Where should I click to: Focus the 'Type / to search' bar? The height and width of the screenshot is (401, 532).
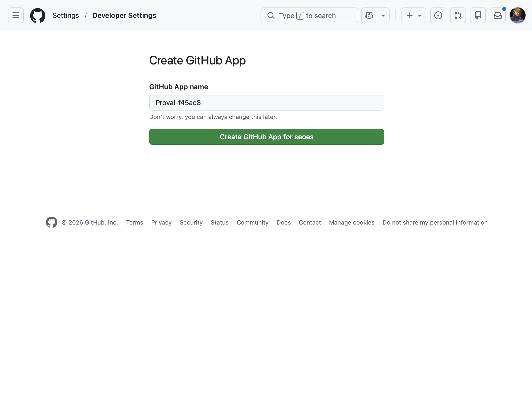click(x=309, y=15)
